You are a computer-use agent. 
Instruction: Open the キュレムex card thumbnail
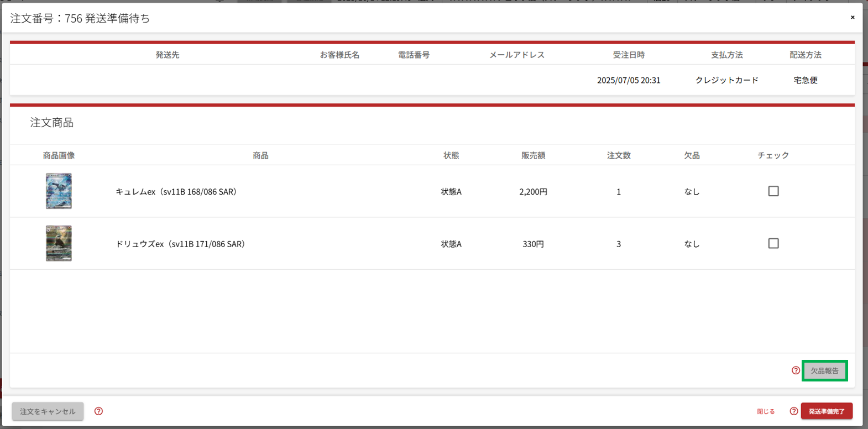(x=59, y=191)
